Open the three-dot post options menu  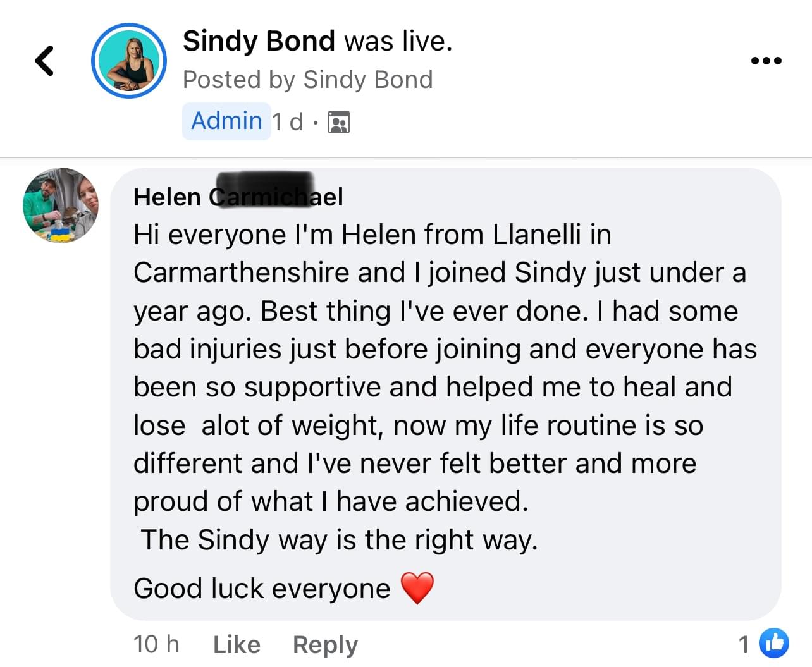click(766, 61)
